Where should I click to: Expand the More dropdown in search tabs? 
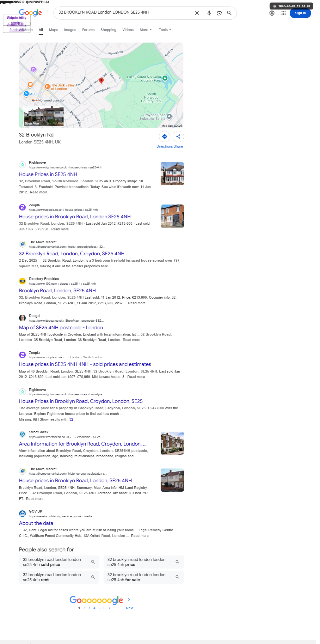point(146,30)
